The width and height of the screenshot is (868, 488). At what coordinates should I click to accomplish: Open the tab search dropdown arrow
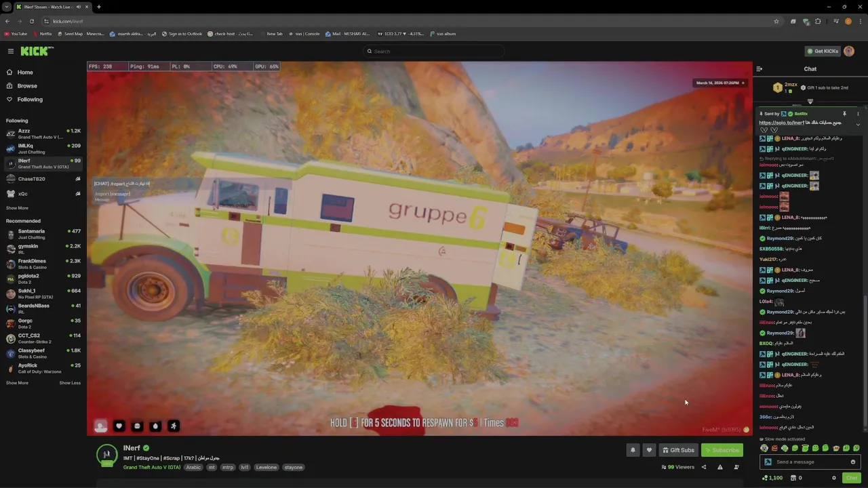tap(6, 7)
